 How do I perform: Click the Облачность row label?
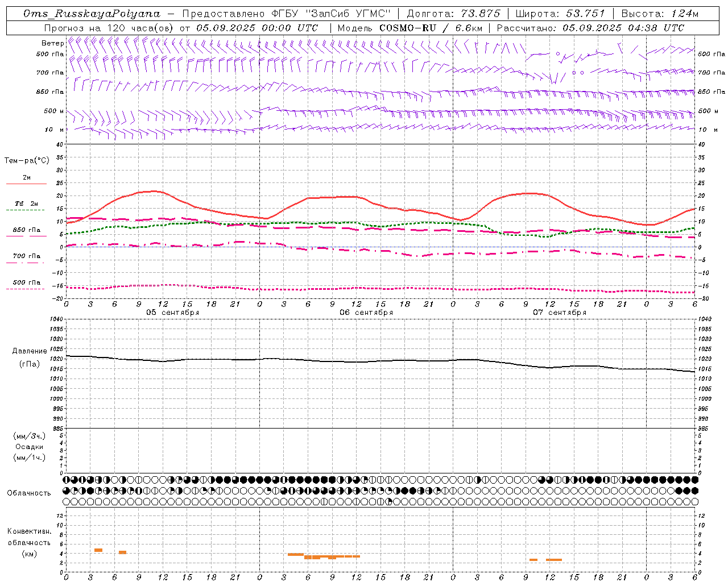click(x=29, y=493)
